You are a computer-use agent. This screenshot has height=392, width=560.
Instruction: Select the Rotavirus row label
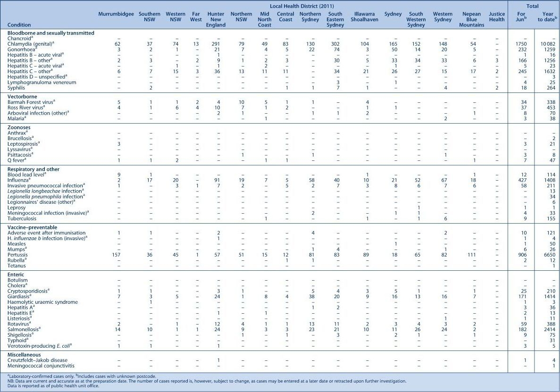19,324
